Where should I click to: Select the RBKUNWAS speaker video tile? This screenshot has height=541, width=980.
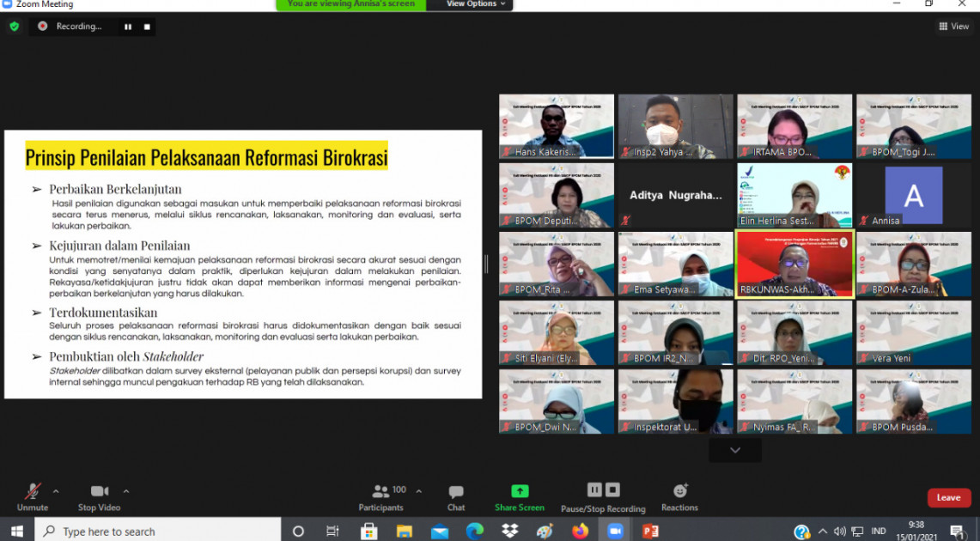coord(794,264)
